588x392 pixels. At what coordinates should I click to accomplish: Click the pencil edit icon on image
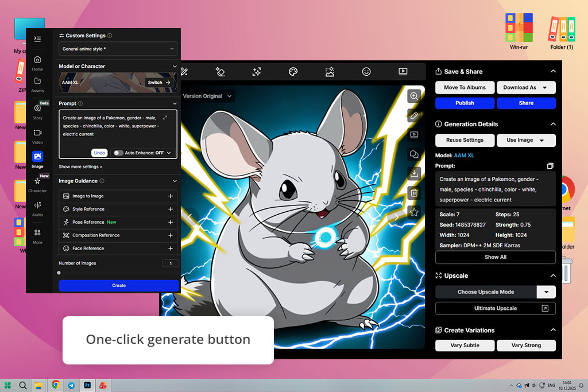point(414,115)
